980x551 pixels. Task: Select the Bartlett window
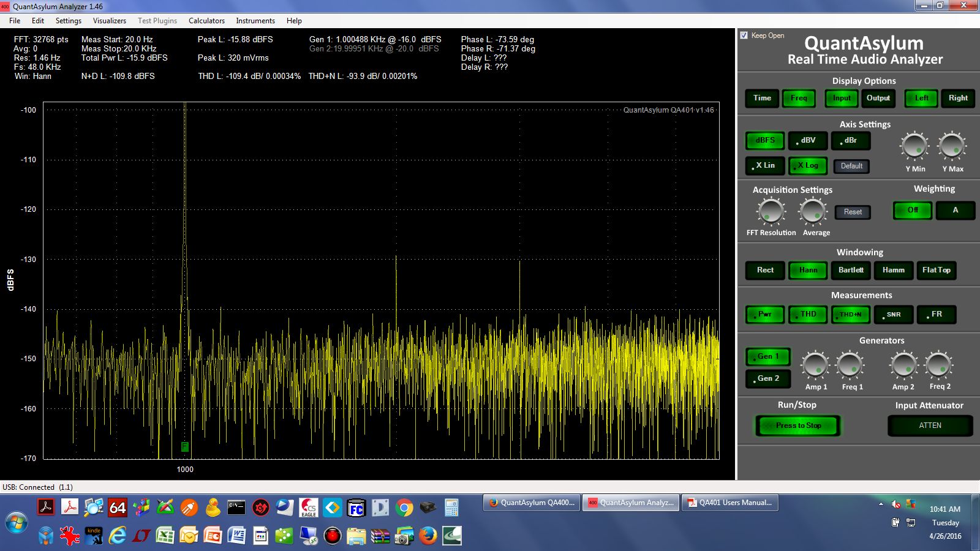click(x=851, y=270)
